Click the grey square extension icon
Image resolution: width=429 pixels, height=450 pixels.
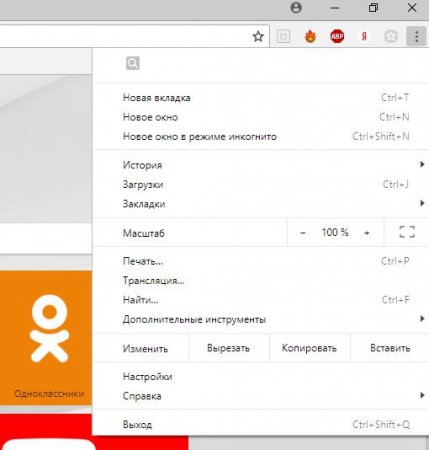[283, 36]
